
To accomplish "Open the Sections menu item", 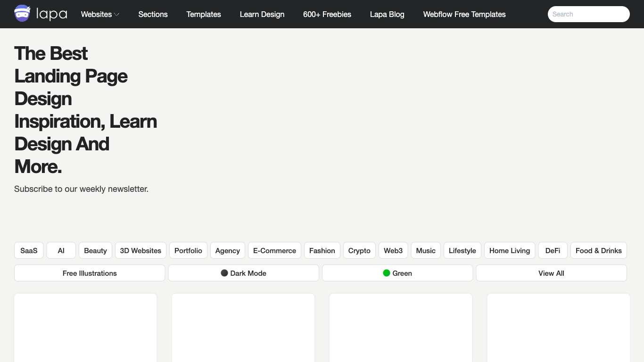I will point(153,14).
